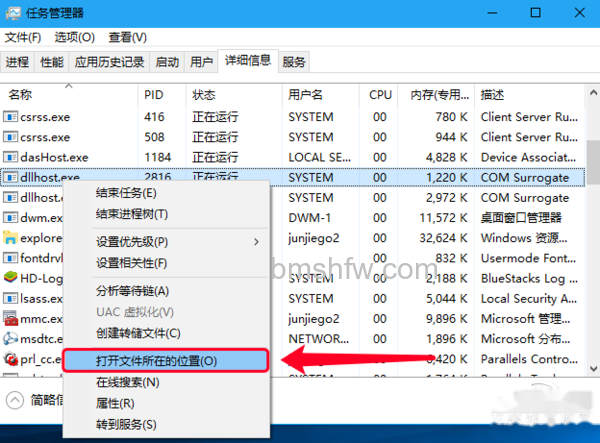Select the '32,624 K' memory cell
Image resolution: width=600 pixels, height=443 pixels.
click(x=443, y=238)
